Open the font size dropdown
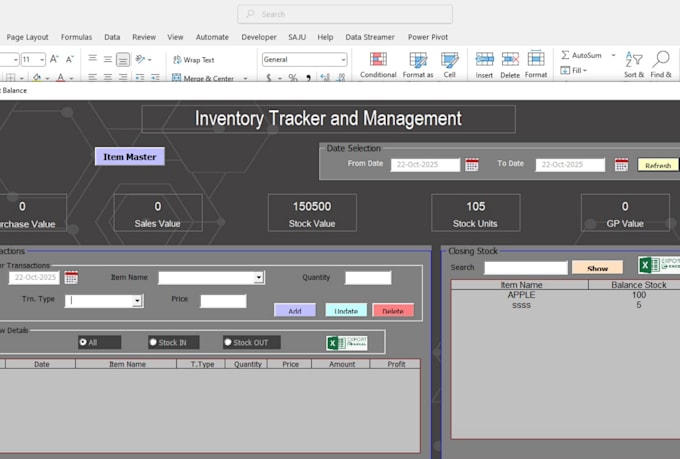Viewport: 680px width, 459px height. coord(42,59)
